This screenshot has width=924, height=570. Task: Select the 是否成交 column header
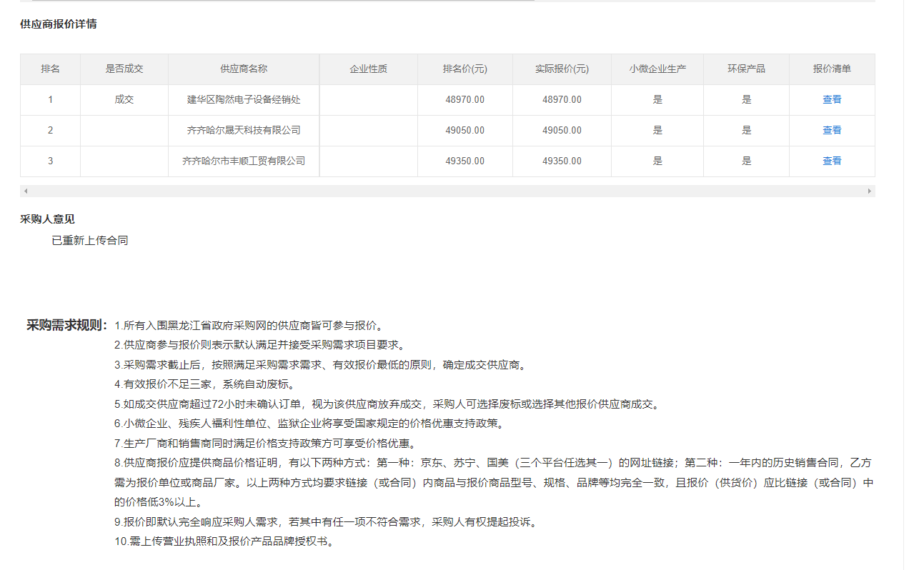pyautogui.click(x=123, y=69)
